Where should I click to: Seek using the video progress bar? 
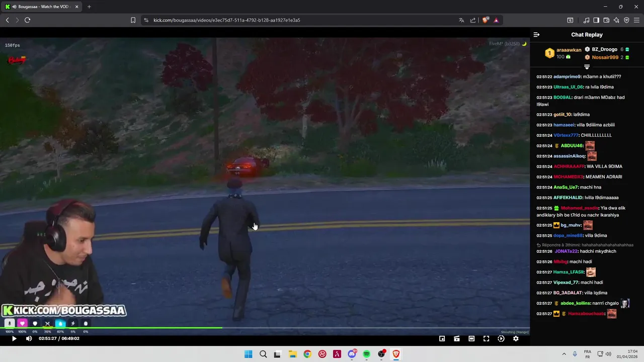coord(265,328)
